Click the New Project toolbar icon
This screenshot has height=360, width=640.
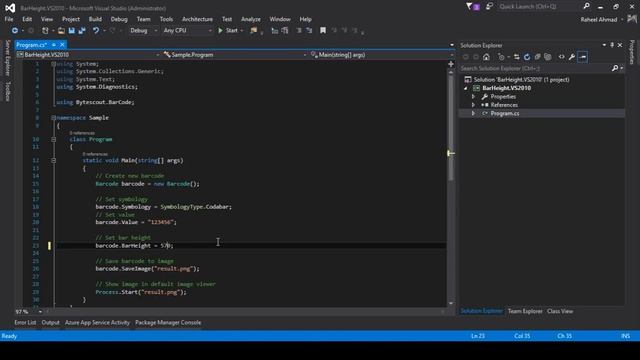(x=45, y=31)
